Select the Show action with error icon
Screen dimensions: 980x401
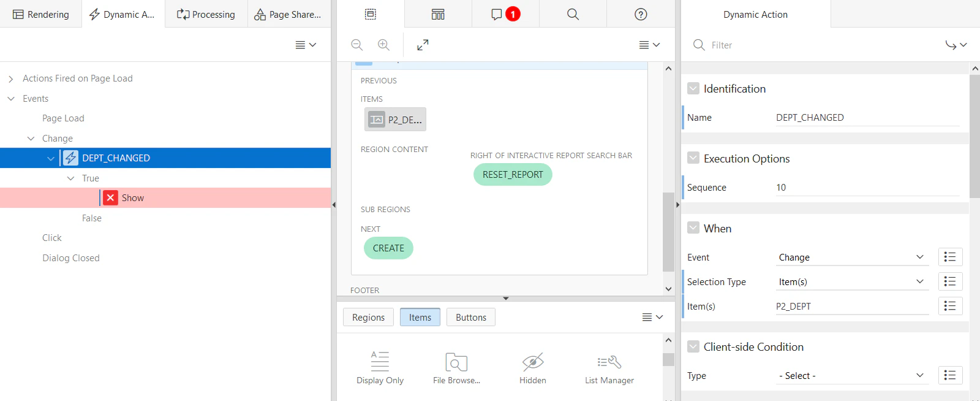click(165, 198)
